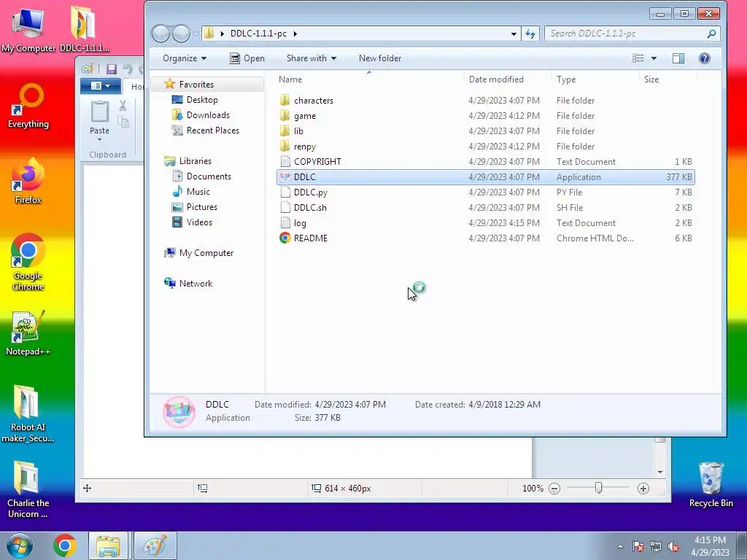Click the Search DDLC-1.1.1-pc field
The height and width of the screenshot is (560, 747).
(x=632, y=34)
